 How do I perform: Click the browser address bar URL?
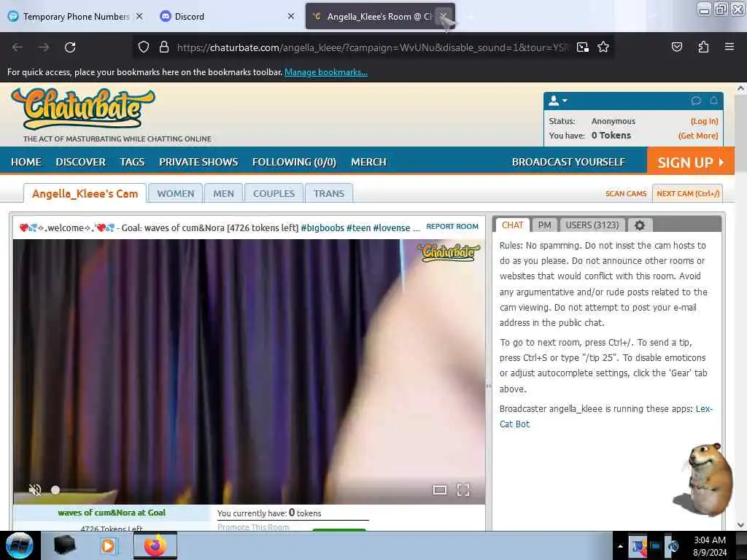[x=371, y=47]
